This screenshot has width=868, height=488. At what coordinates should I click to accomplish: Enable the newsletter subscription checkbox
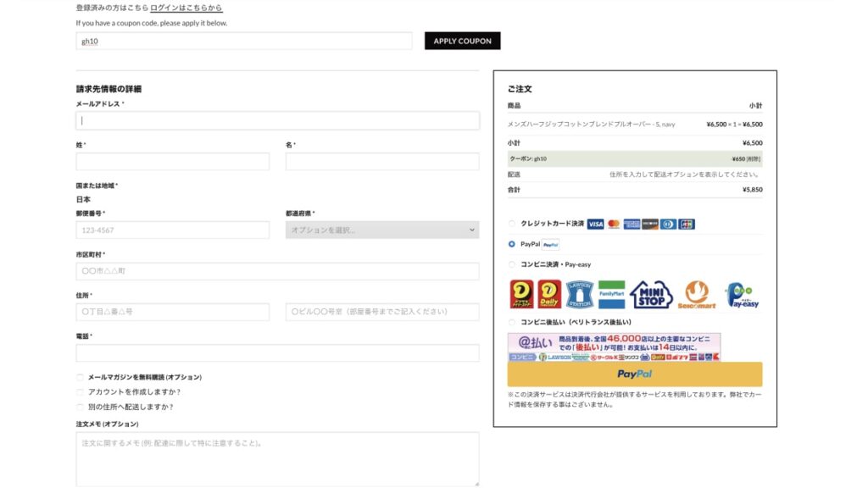81,377
